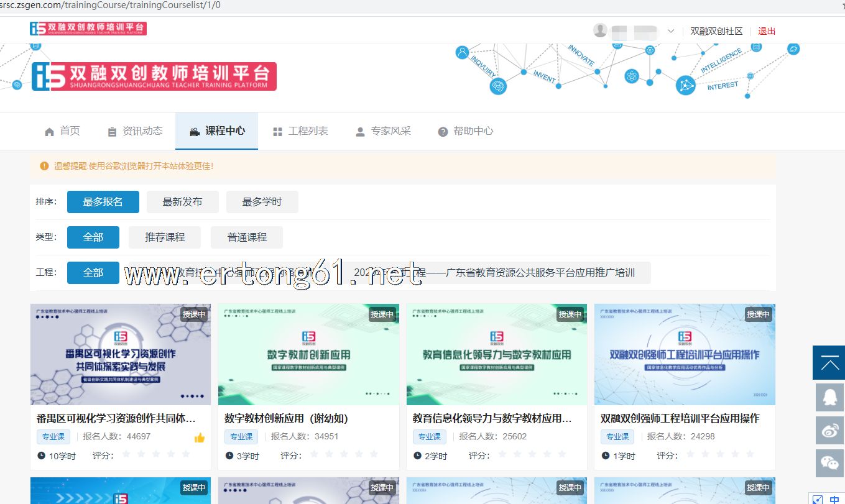Image resolution: width=845 pixels, height=504 pixels.
Task: Expand the user account dropdown arrow
Action: 671,31
